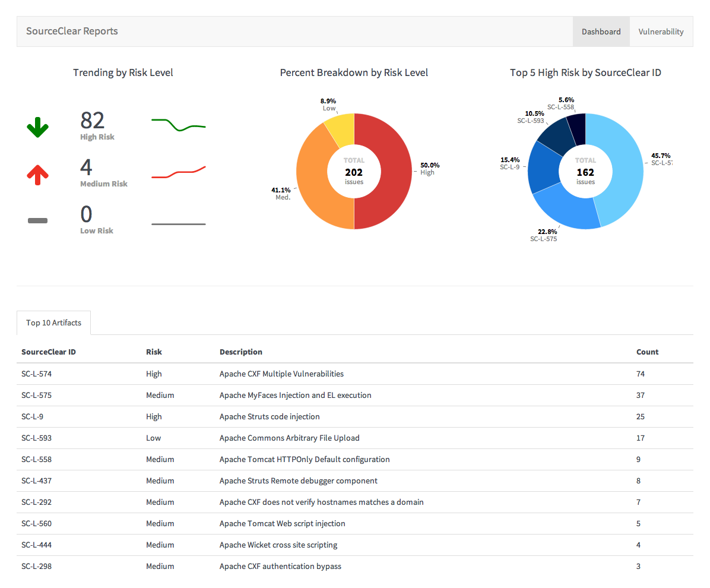This screenshot has height=588, width=710.
Task: Click the red Medium Risk trend sparkline
Action: click(x=178, y=173)
